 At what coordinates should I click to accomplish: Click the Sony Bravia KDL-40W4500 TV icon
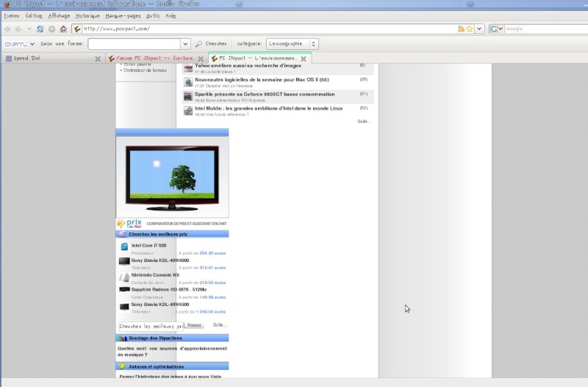(124, 307)
